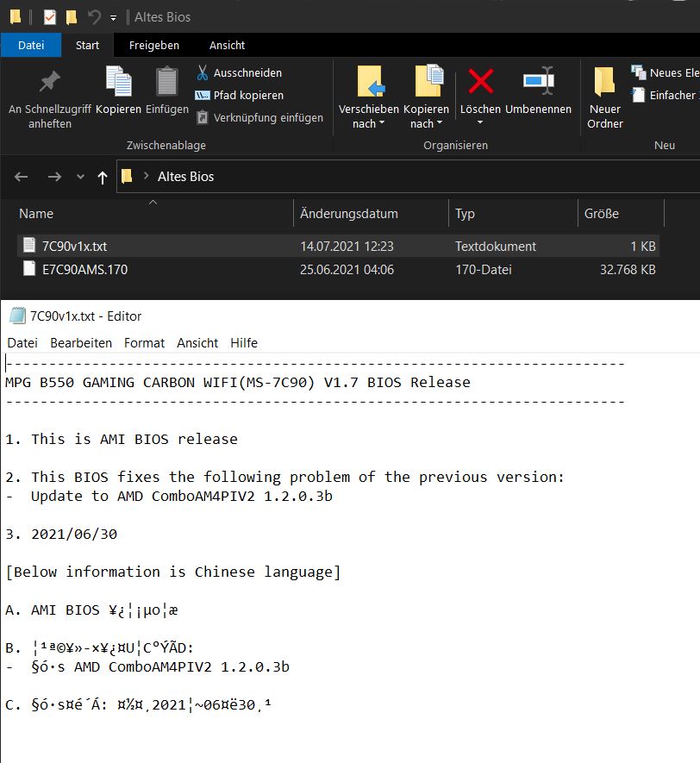
Task: Click the line 'Update to AMD ComboAM4PIV2 1.2.0.3b'
Action: tap(181, 497)
